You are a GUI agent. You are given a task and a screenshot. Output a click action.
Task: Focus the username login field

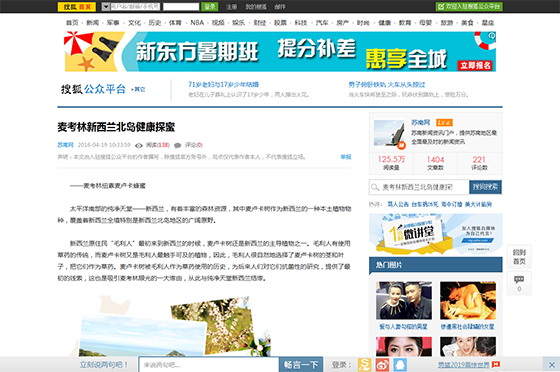click(135, 6)
